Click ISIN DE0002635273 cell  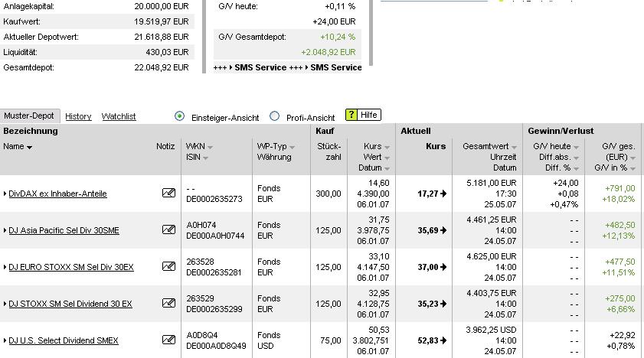(x=214, y=199)
